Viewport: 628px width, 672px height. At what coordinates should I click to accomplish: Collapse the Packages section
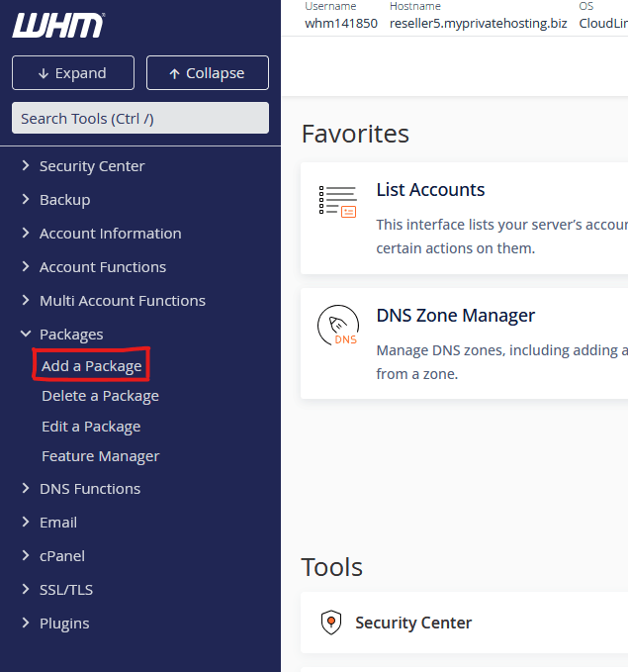pos(70,335)
